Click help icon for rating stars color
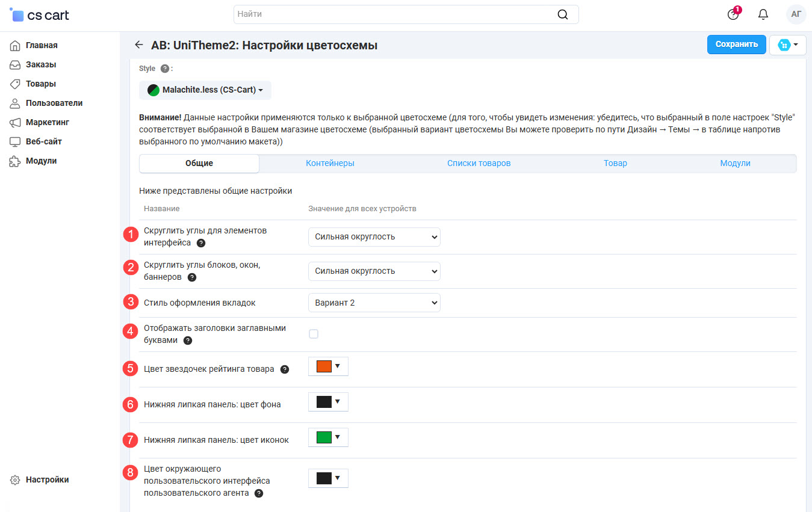Image resolution: width=812 pixels, height=512 pixels. [285, 369]
